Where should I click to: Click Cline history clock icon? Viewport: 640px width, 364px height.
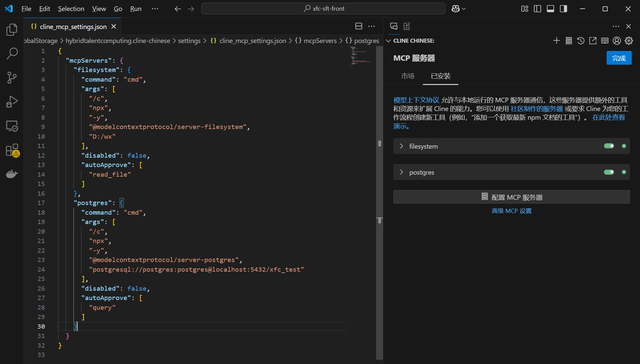coord(581,41)
